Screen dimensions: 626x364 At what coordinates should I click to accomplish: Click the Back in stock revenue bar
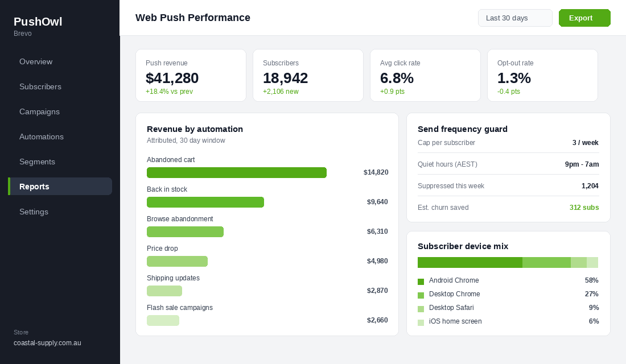click(205, 202)
